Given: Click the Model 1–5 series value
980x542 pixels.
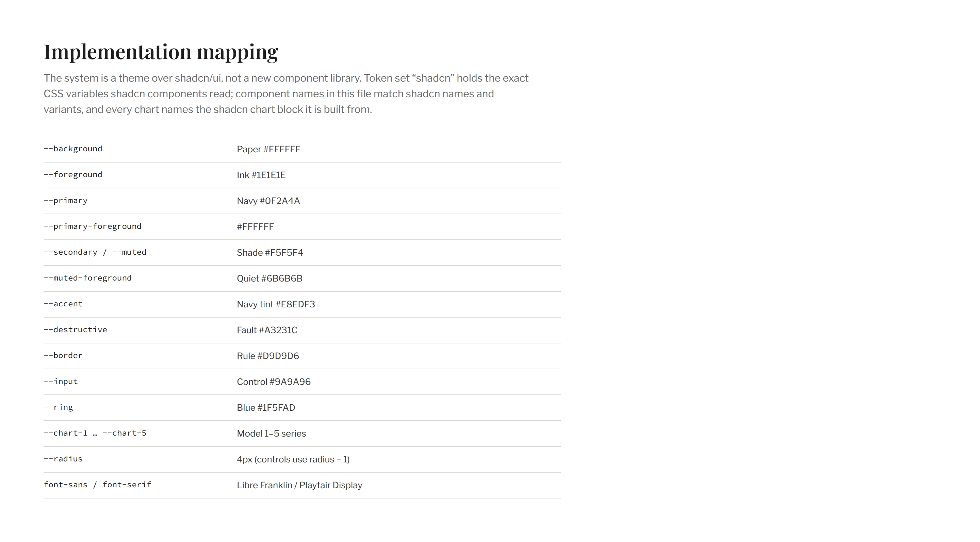Looking at the screenshot, I should [x=271, y=433].
